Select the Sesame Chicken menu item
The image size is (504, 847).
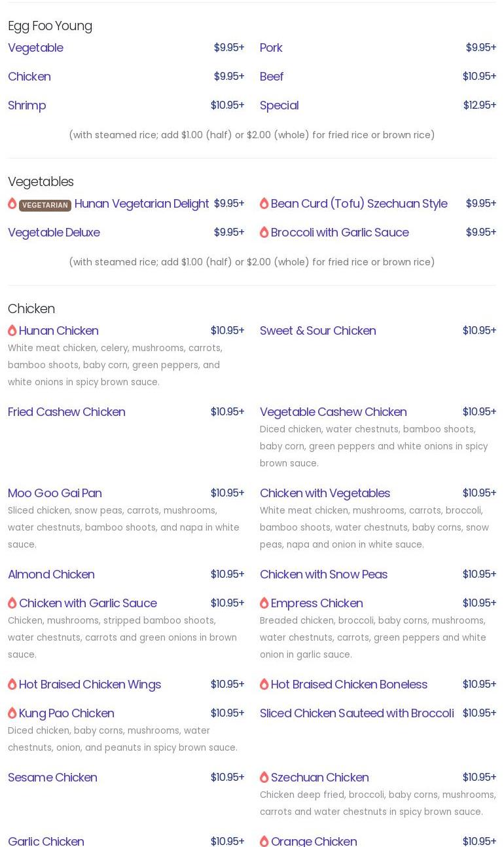52,778
